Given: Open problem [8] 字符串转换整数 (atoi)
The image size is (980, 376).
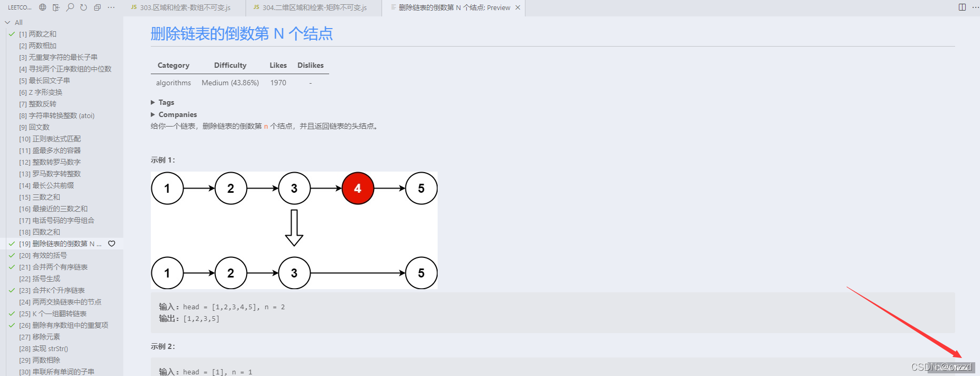Looking at the screenshot, I should click(x=57, y=115).
